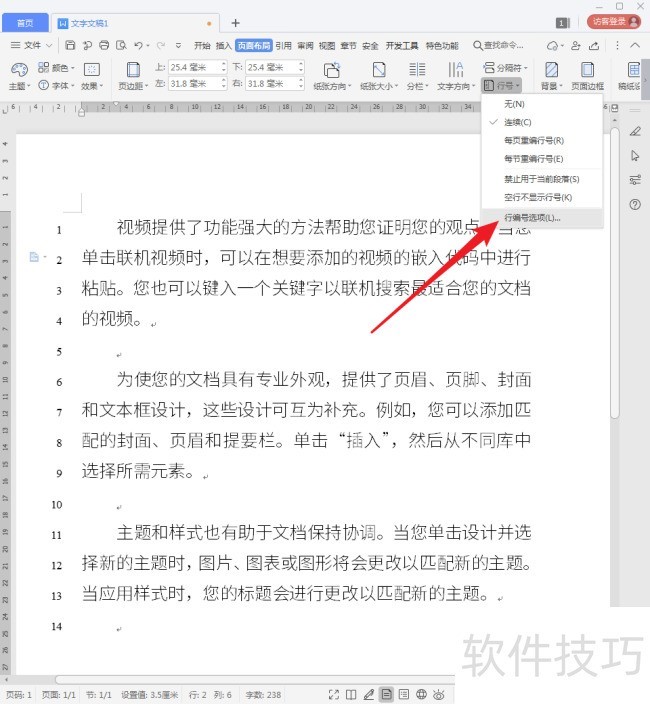
Task: Click the 分栏 columns icon
Action: (417, 70)
